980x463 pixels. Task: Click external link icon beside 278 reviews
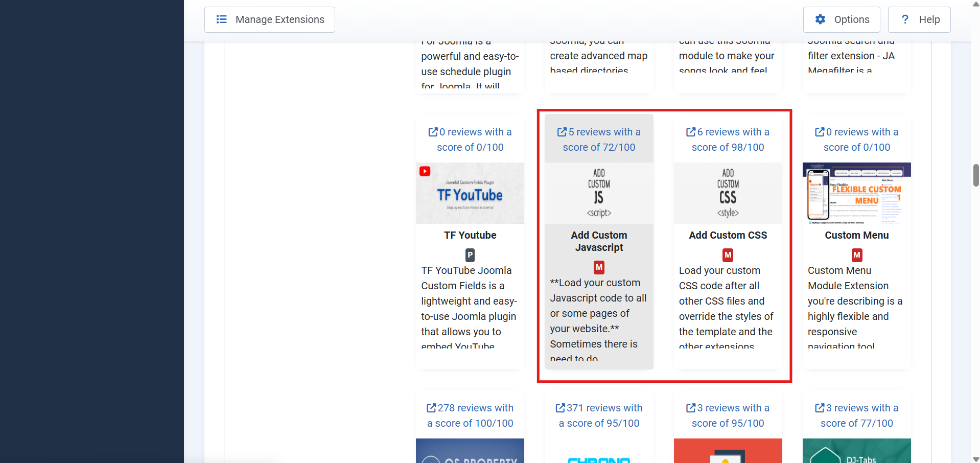431,408
